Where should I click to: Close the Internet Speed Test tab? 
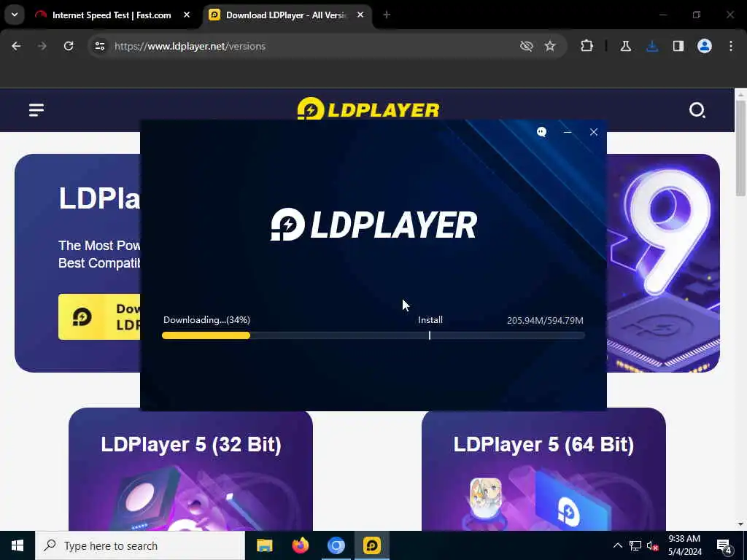click(187, 15)
